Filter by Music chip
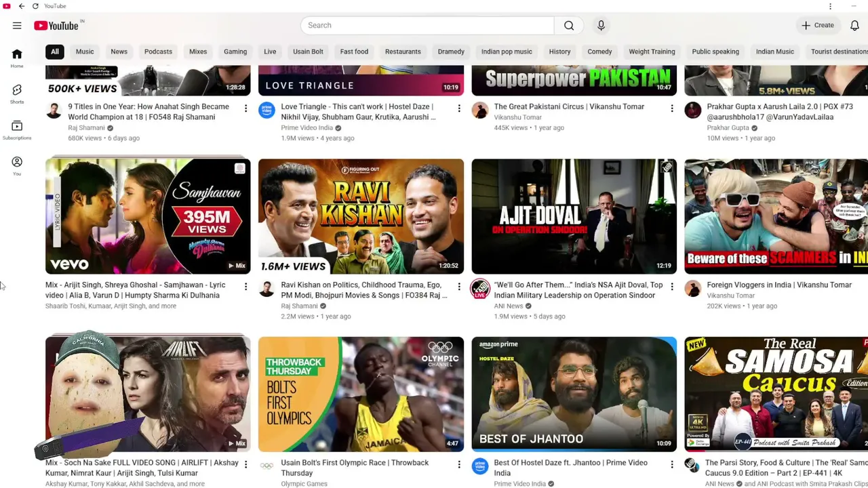This screenshot has height=488, width=868. (85, 52)
